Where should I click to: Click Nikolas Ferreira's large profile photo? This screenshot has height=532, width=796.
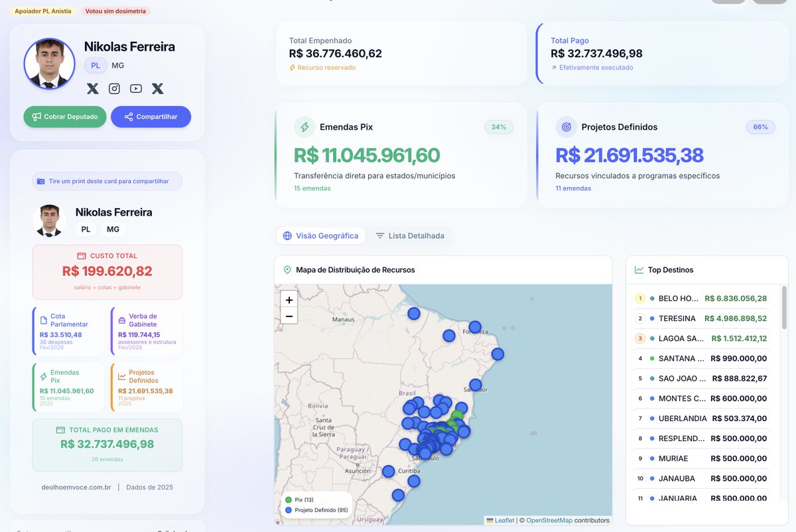pos(49,64)
